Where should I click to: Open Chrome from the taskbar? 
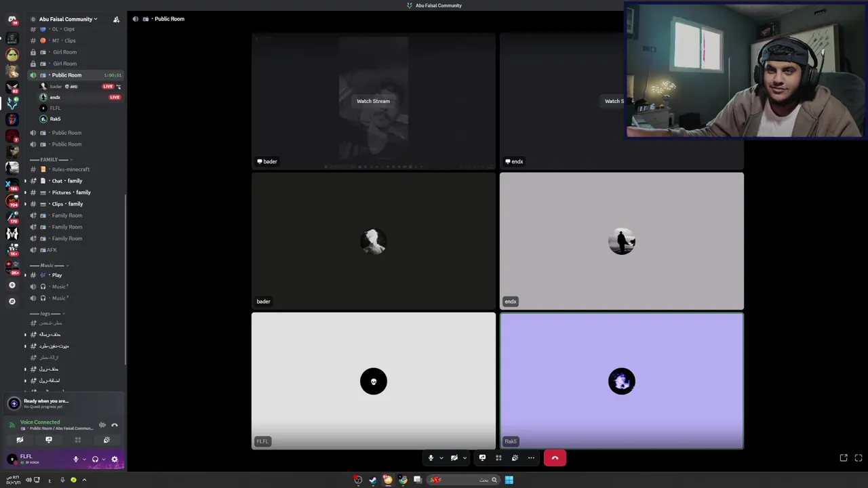click(x=403, y=480)
